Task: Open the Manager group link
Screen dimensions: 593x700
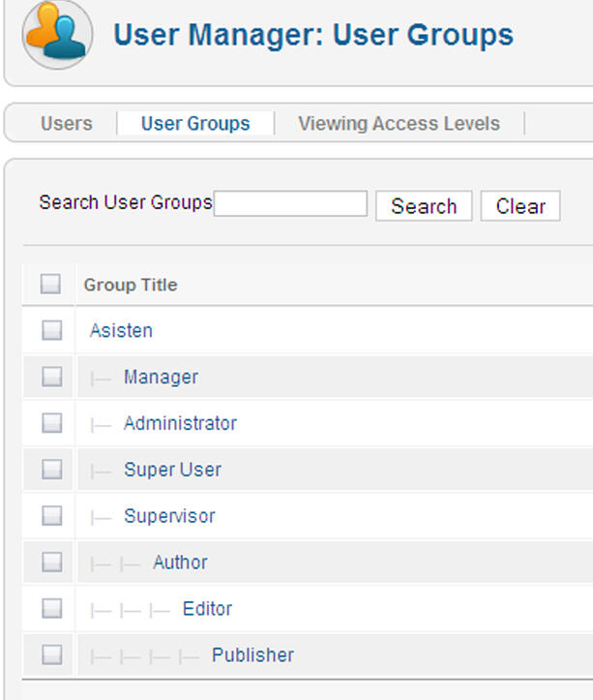Action: click(162, 378)
